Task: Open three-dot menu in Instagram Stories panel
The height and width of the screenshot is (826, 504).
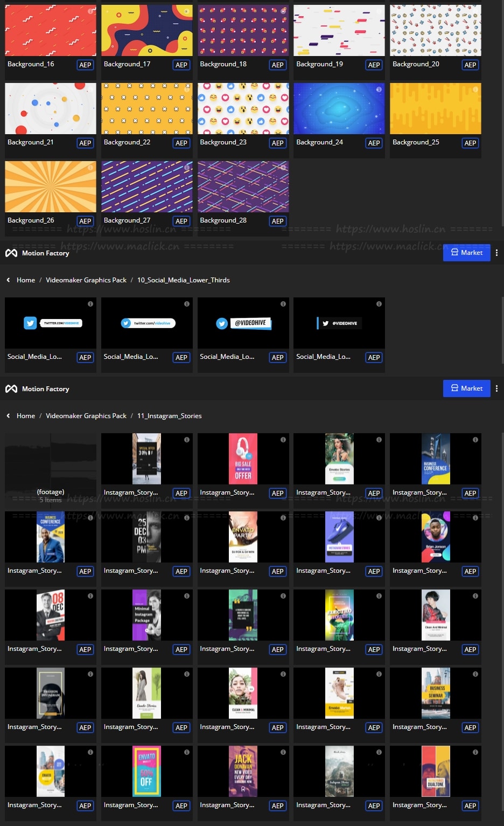Action: pyautogui.click(x=496, y=388)
